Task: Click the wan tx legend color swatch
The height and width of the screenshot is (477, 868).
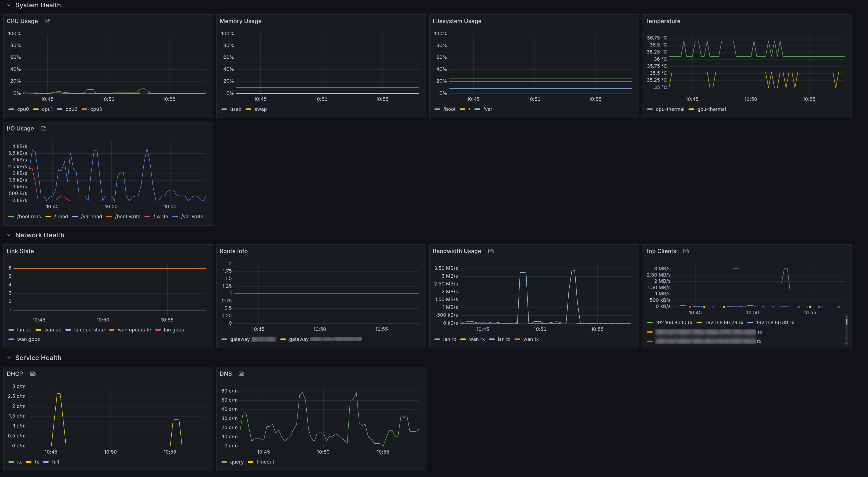Action: point(517,340)
